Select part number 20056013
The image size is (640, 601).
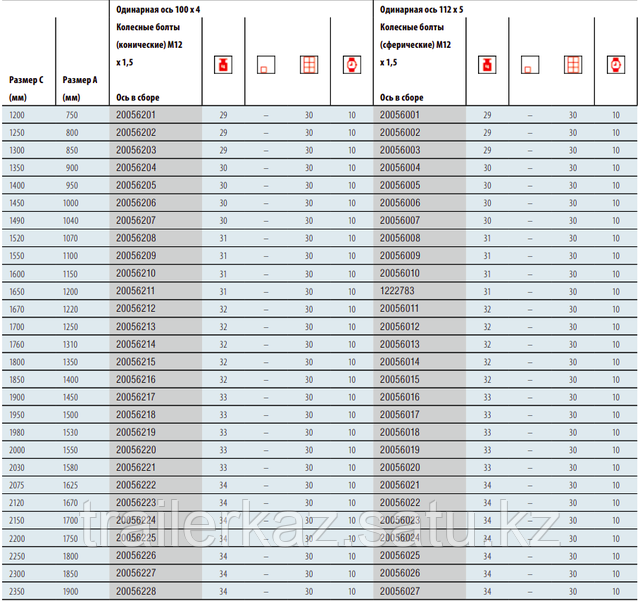(x=400, y=344)
